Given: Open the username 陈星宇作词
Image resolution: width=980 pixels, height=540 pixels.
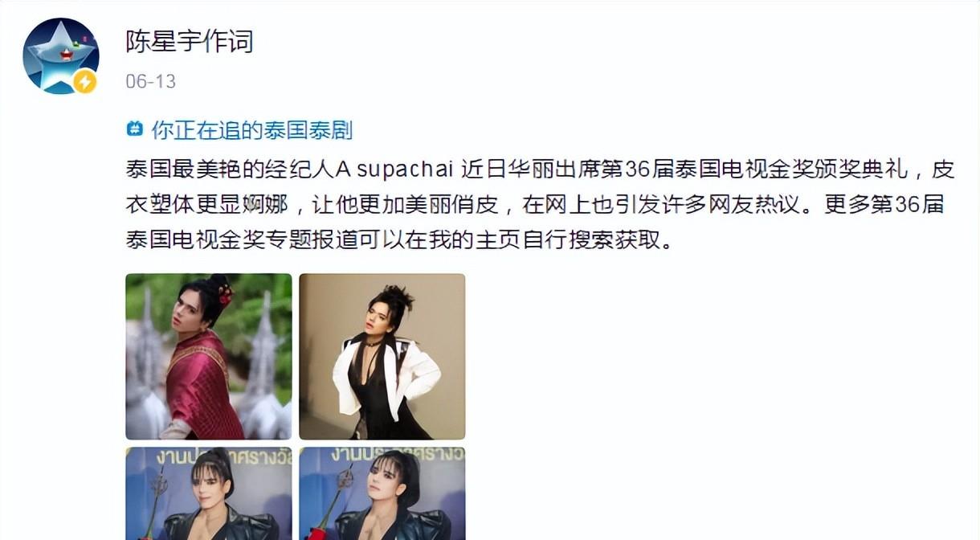Looking at the screenshot, I should [190, 42].
